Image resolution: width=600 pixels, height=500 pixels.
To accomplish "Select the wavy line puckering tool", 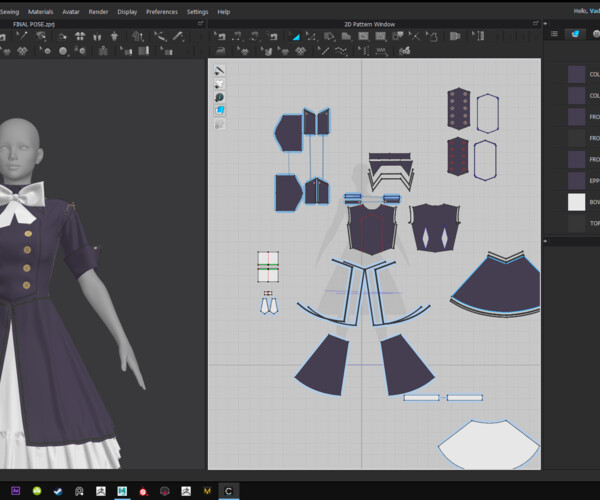I will pos(341,50).
